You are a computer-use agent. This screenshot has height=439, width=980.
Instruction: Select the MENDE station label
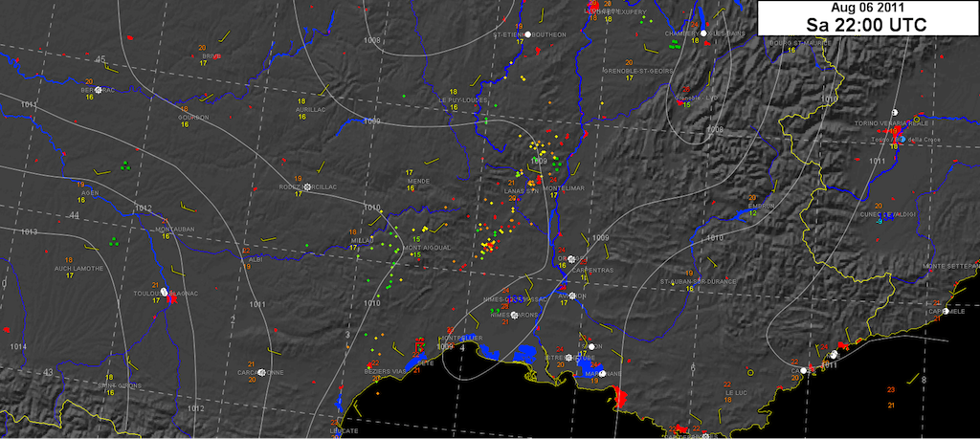(417, 181)
